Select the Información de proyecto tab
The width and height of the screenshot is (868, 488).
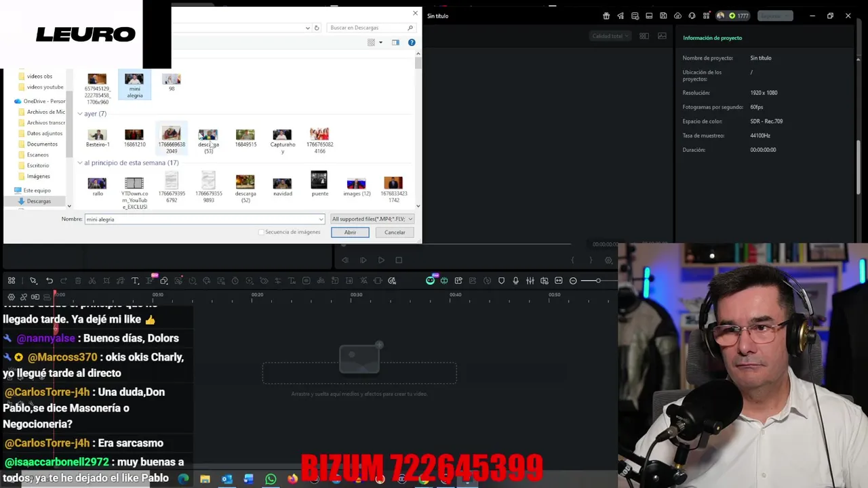pyautogui.click(x=712, y=38)
